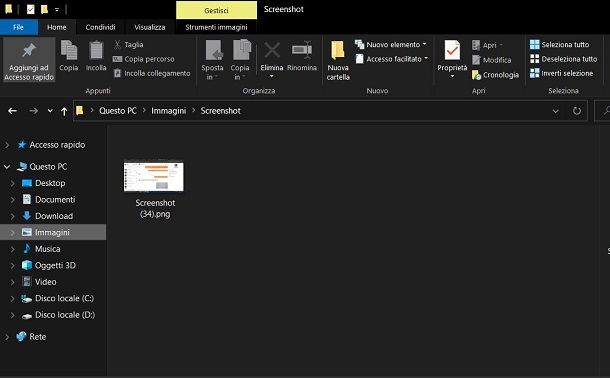Go up one folder level
Screen dimensions: 610x378
pos(64,112)
